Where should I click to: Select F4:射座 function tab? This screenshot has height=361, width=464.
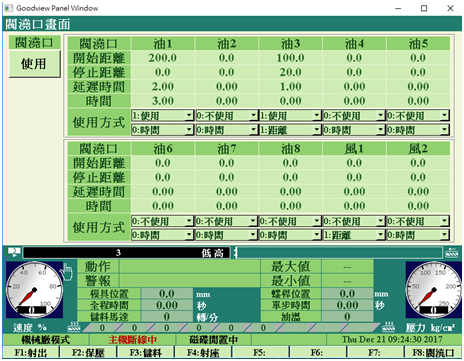coord(203,352)
